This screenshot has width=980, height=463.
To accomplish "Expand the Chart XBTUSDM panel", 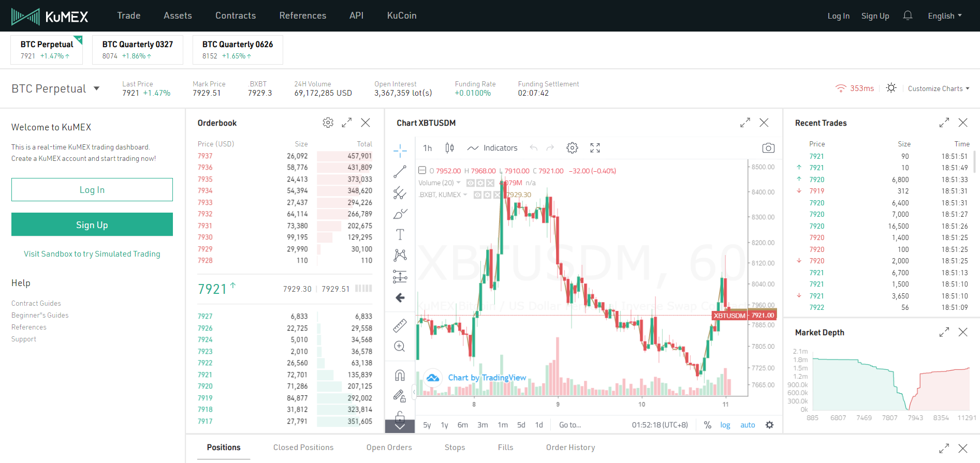I will click(x=745, y=123).
